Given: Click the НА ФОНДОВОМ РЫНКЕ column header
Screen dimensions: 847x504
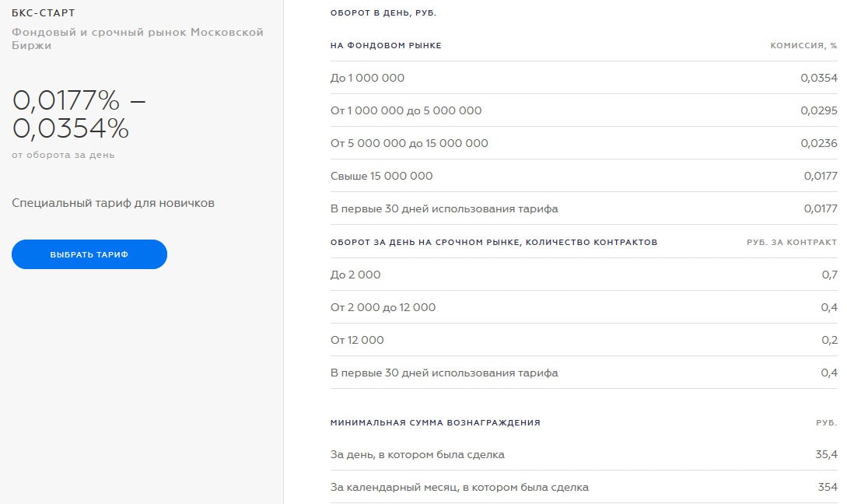Looking at the screenshot, I should [x=386, y=46].
